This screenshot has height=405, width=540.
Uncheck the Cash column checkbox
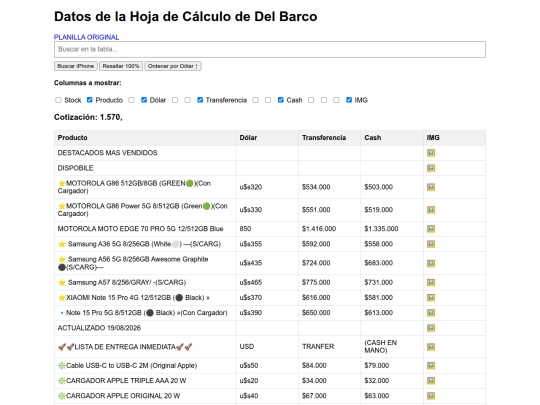point(281,100)
